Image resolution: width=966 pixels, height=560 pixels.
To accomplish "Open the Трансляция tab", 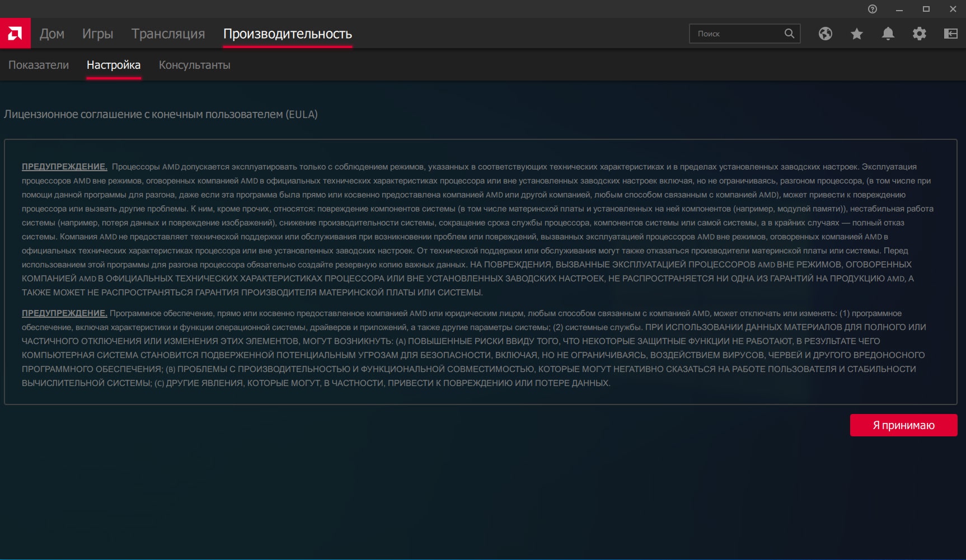I will (168, 34).
